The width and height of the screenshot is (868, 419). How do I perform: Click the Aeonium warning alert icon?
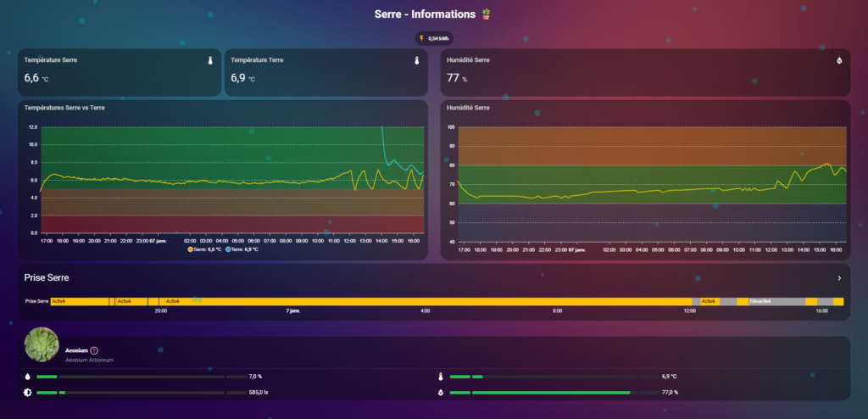[x=94, y=350]
